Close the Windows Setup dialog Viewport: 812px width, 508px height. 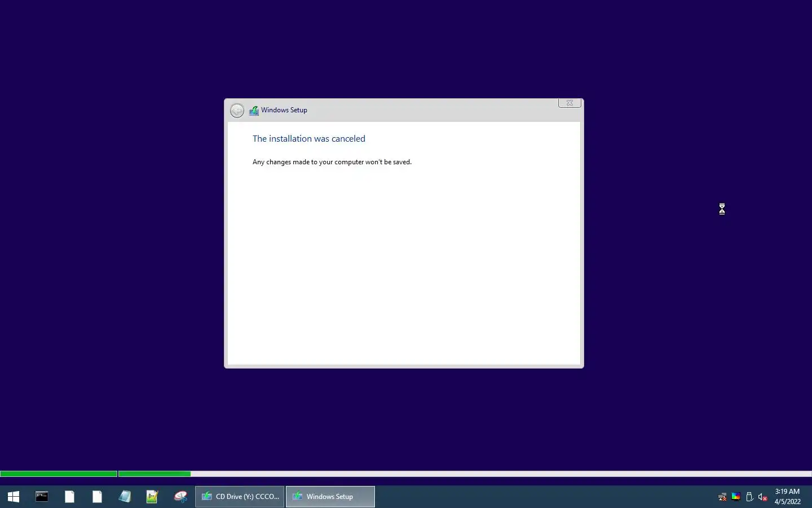click(x=570, y=103)
